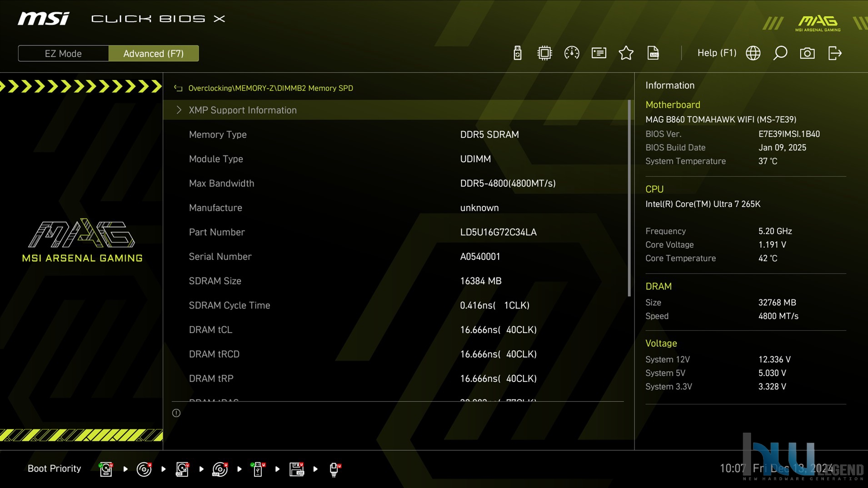Click the 4800 MT/s DRAM speed value
This screenshot has width=868, height=488.
778,316
